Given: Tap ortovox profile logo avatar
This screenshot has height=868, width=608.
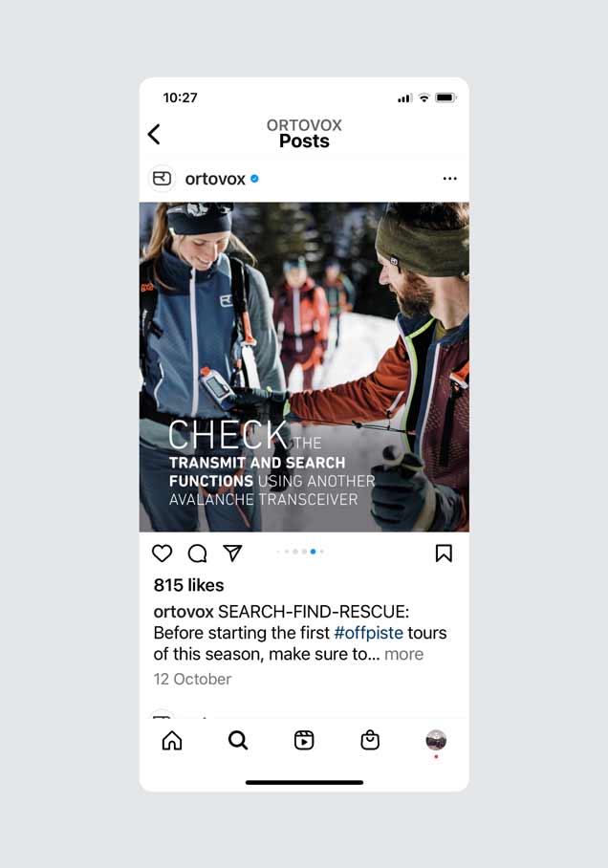Looking at the screenshot, I should click(162, 178).
